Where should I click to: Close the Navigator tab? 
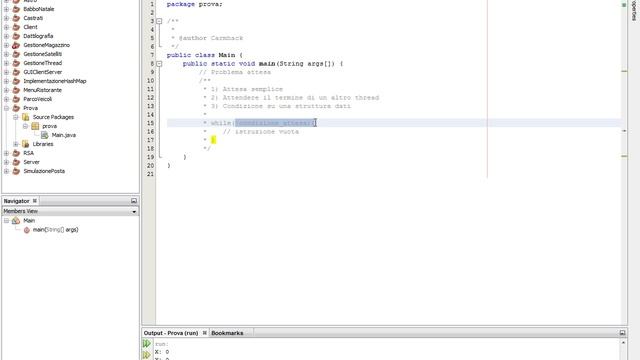[x=35, y=201]
